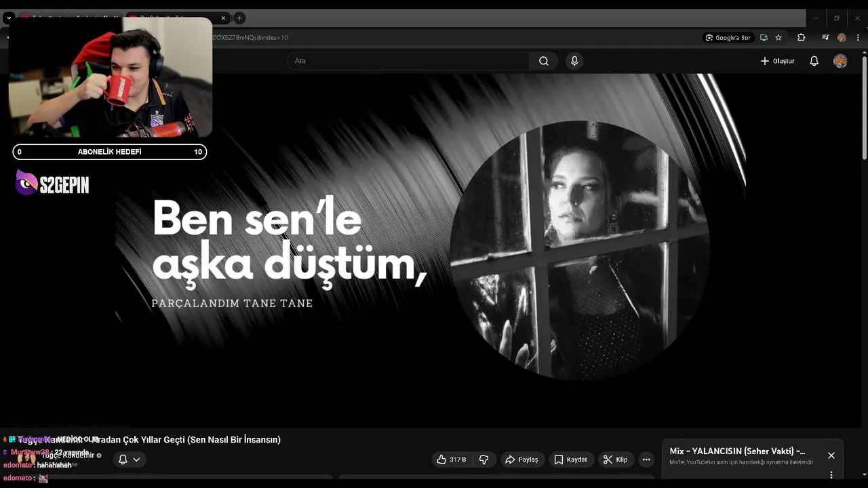The width and height of the screenshot is (868, 488).
Task: Open YouTube notifications bell
Action: pyautogui.click(x=814, y=61)
